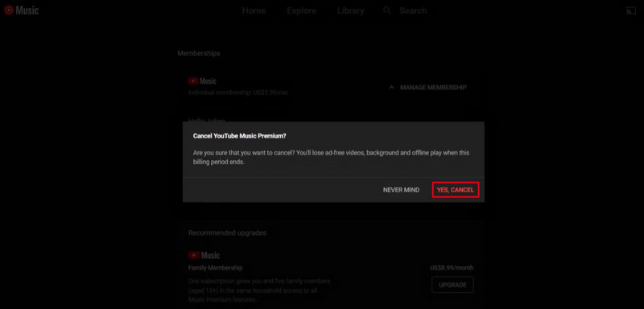Go to the Home tab
The height and width of the screenshot is (309, 644).
[x=254, y=10]
